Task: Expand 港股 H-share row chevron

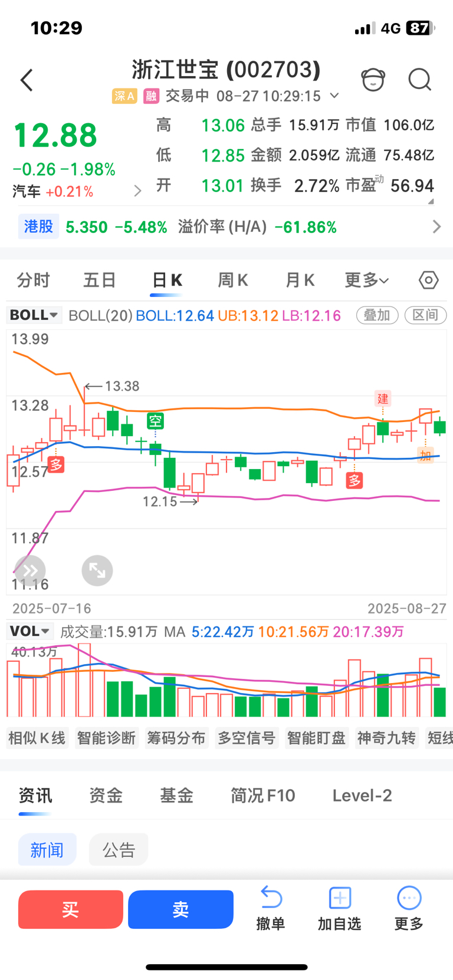Action: click(x=436, y=227)
